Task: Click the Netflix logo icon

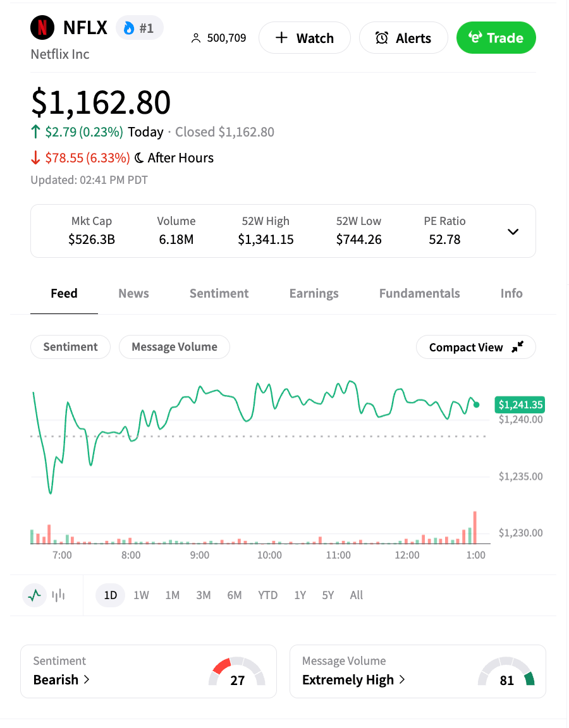Action: pyautogui.click(x=42, y=28)
